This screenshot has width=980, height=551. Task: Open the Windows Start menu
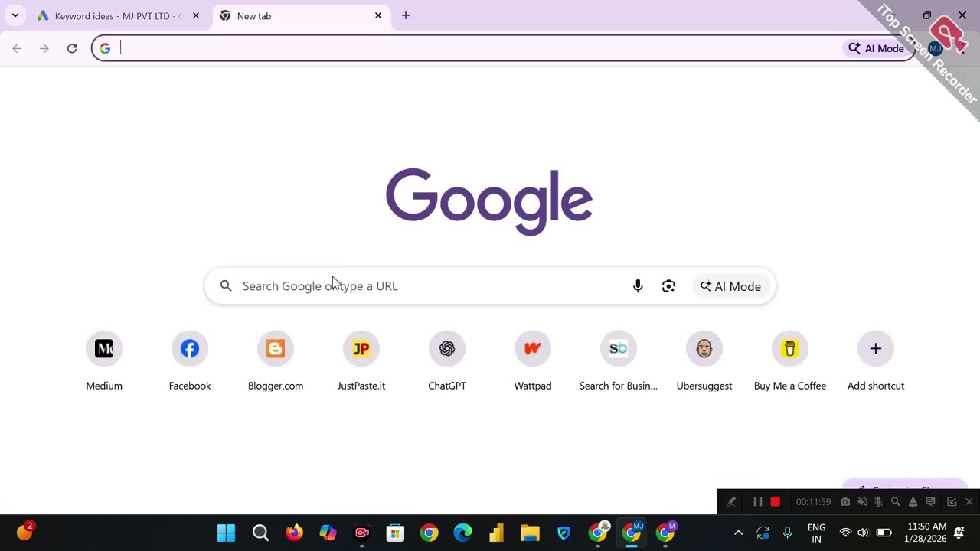coord(227,533)
